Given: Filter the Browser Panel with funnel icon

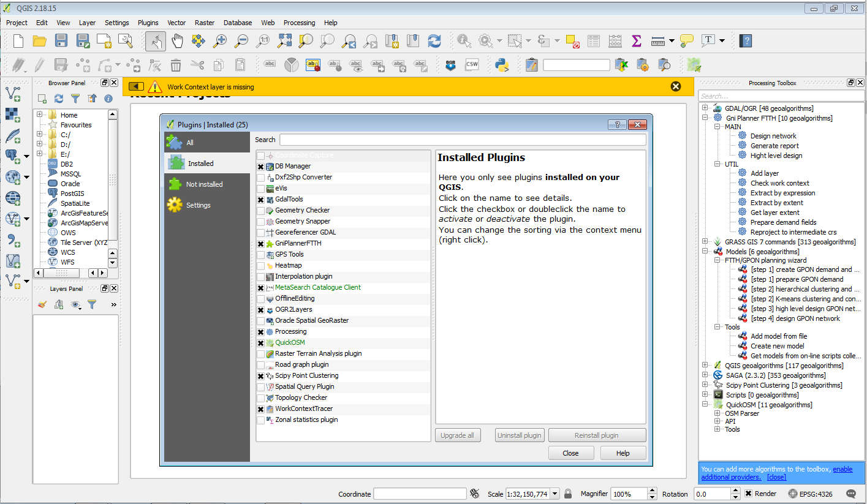Looking at the screenshot, I should click(x=75, y=98).
